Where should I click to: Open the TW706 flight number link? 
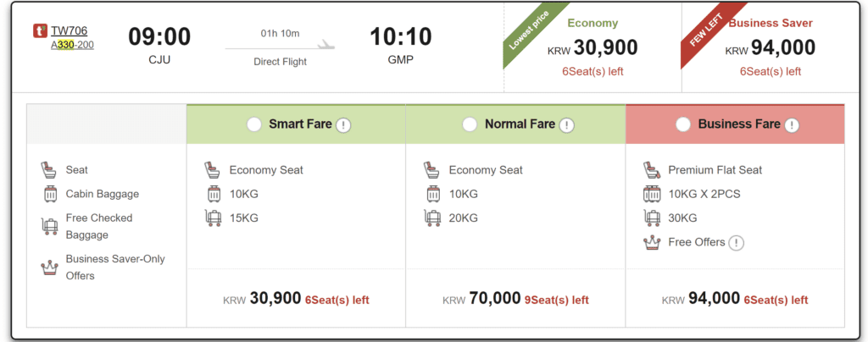coord(70,30)
